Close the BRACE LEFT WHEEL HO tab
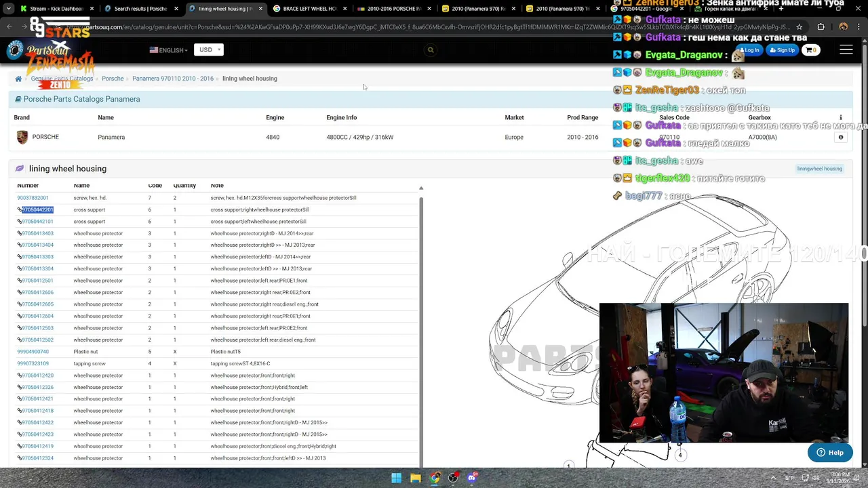Image resolution: width=868 pixels, height=488 pixels. [x=345, y=9]
